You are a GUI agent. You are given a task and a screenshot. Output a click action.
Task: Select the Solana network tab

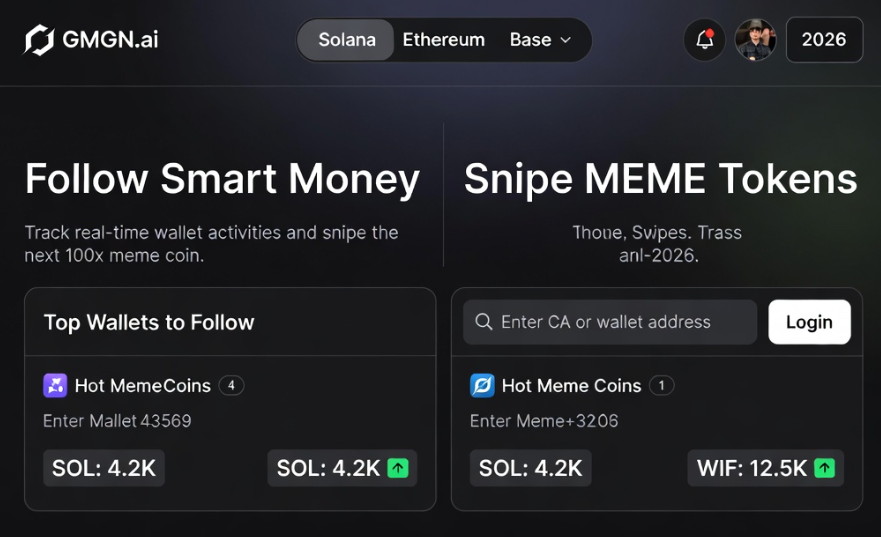[347, 40]
